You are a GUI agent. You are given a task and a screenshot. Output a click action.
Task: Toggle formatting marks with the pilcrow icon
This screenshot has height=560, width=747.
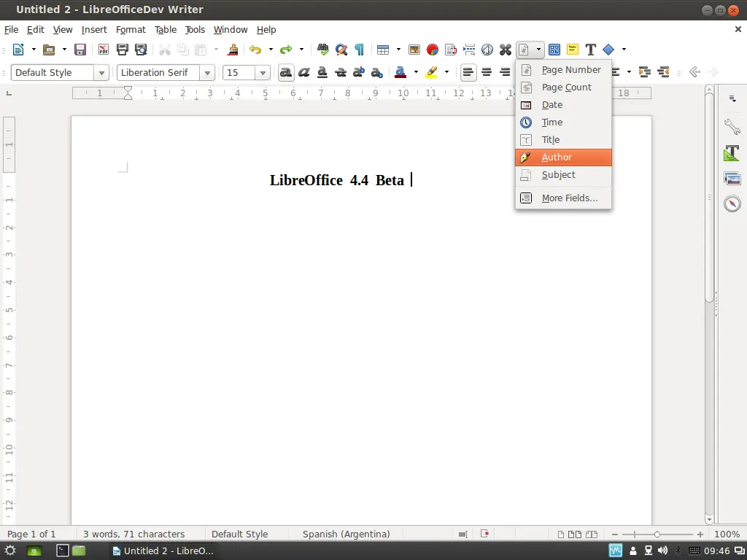(x=359, y=50)
